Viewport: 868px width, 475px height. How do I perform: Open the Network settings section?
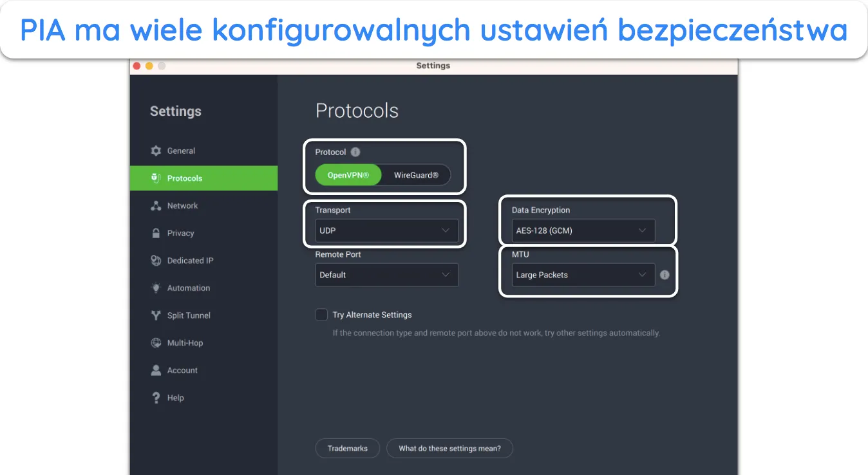coord(203,206)
